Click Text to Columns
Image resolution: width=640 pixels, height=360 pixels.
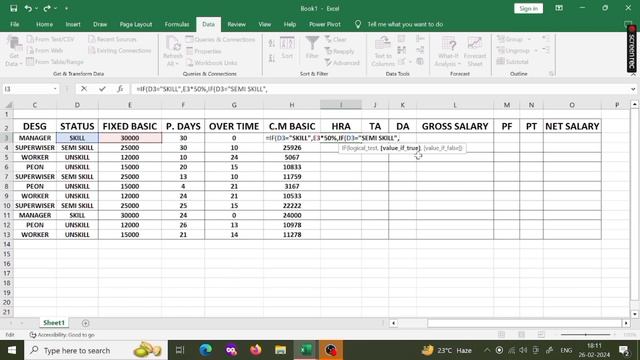(383, 51)
